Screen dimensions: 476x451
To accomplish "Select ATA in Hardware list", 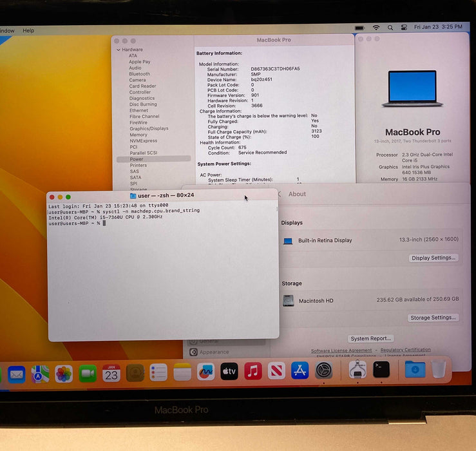I will (x=133, y=55).
